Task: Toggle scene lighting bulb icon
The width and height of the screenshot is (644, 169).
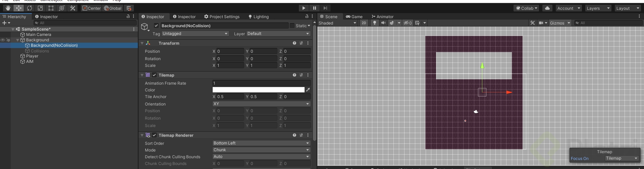Action: point(374,23)
